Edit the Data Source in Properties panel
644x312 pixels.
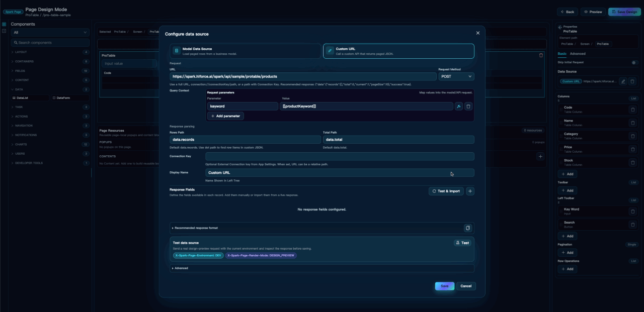coord(623,81)
